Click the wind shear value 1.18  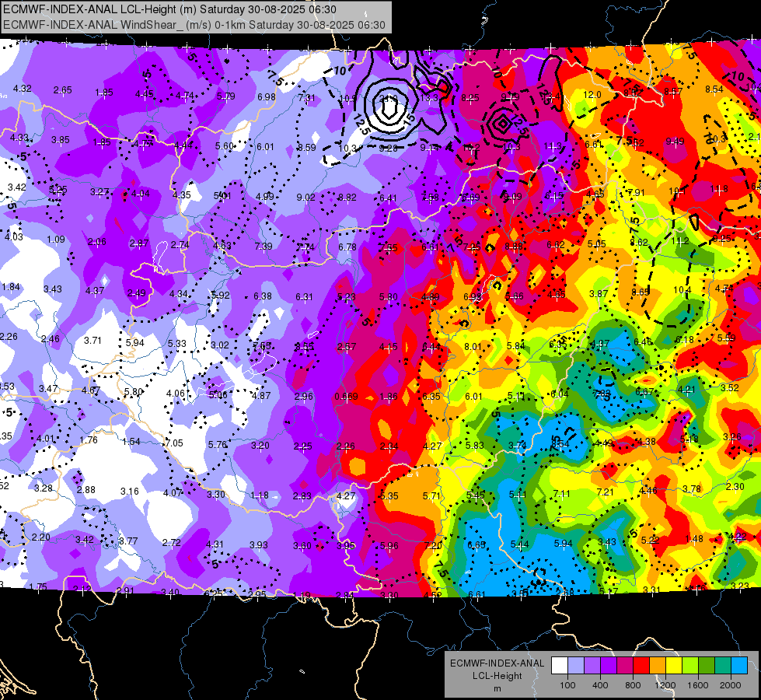coord(259,495)
